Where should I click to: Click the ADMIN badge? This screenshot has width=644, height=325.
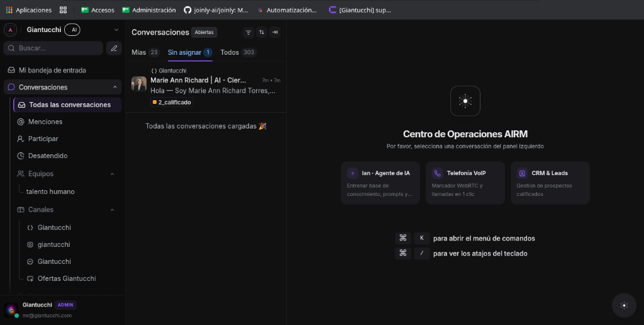[65, 305]
